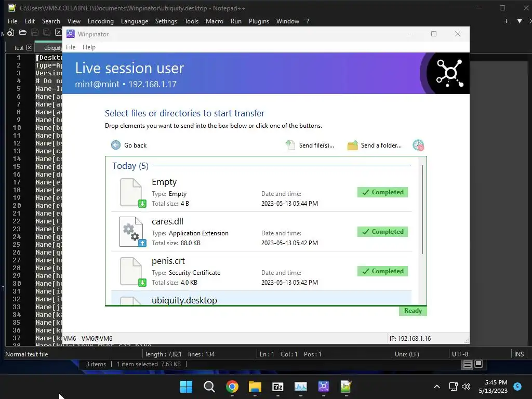Click UTF-8 encoding in status bar

point(460,354)
